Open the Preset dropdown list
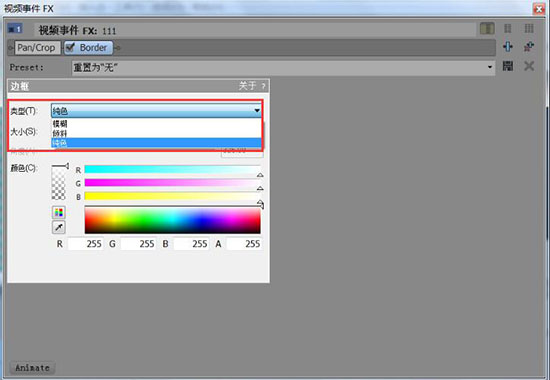Viewport: 550px width, 380px height. [490, 67]
